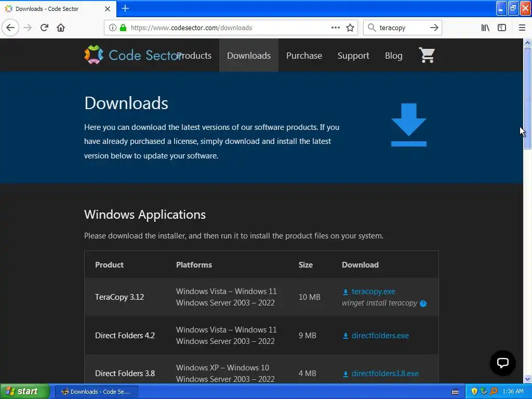Show site information icon in address bar
This screenshot has width=532, height=399.
[x=113, y=28]
